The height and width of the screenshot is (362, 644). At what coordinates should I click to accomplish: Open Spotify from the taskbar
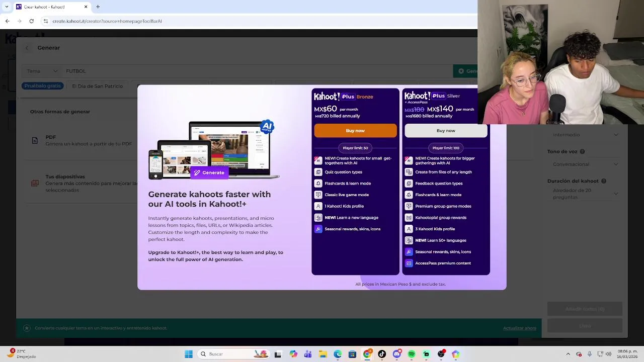[412, 354]
